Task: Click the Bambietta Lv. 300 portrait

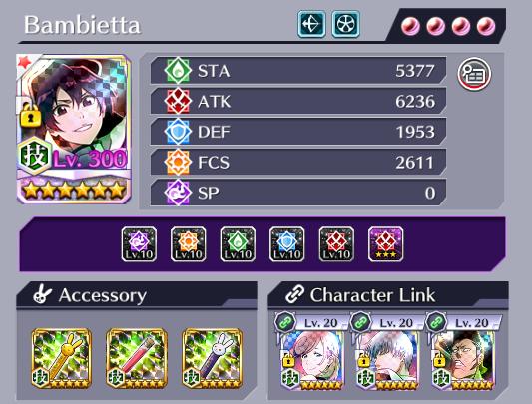Action: point(74,129)
